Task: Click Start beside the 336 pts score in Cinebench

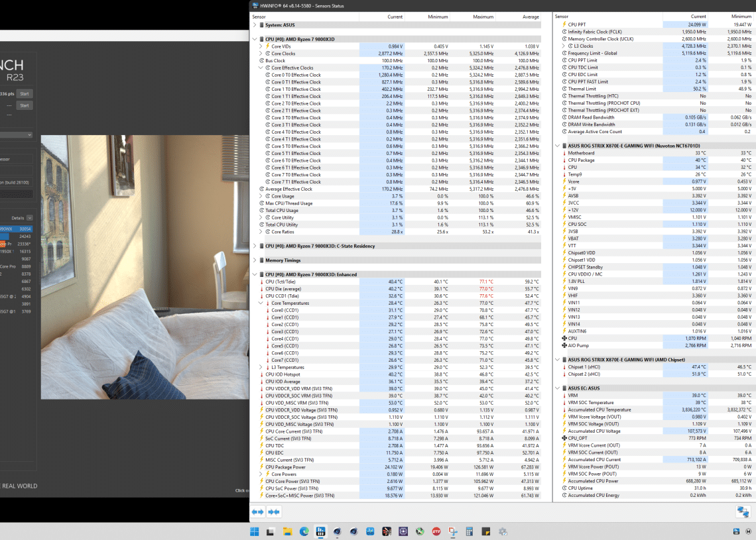Action: point(25,93)
